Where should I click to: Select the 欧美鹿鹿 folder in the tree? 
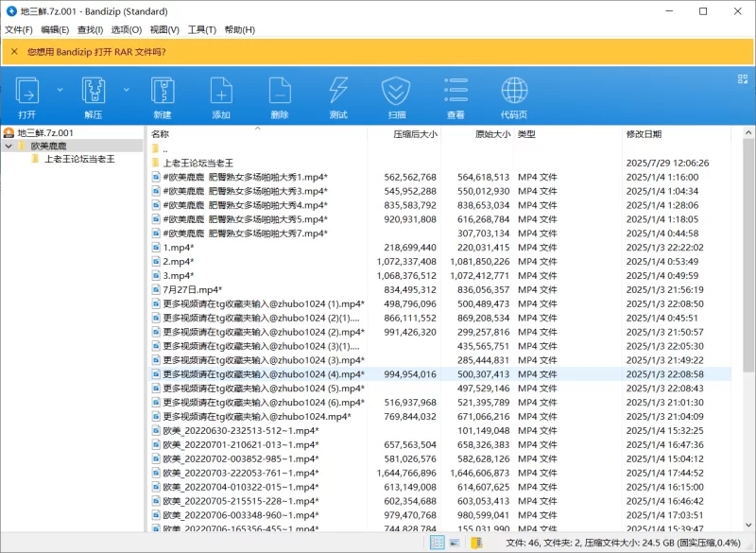coord(49,146)
